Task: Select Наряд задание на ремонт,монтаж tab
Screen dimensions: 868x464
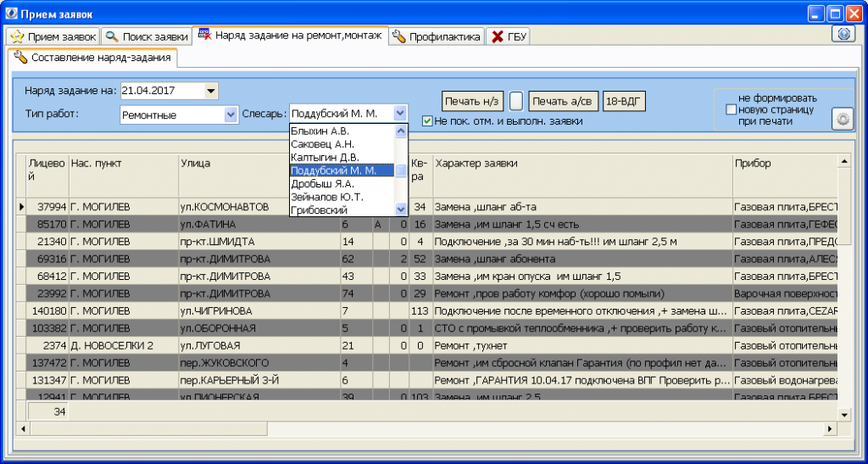Action: pos(290,36)
